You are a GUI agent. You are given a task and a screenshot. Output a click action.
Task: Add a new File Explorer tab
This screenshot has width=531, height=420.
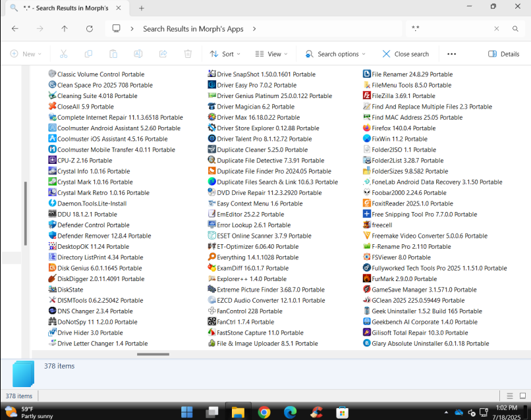point(142,8)
